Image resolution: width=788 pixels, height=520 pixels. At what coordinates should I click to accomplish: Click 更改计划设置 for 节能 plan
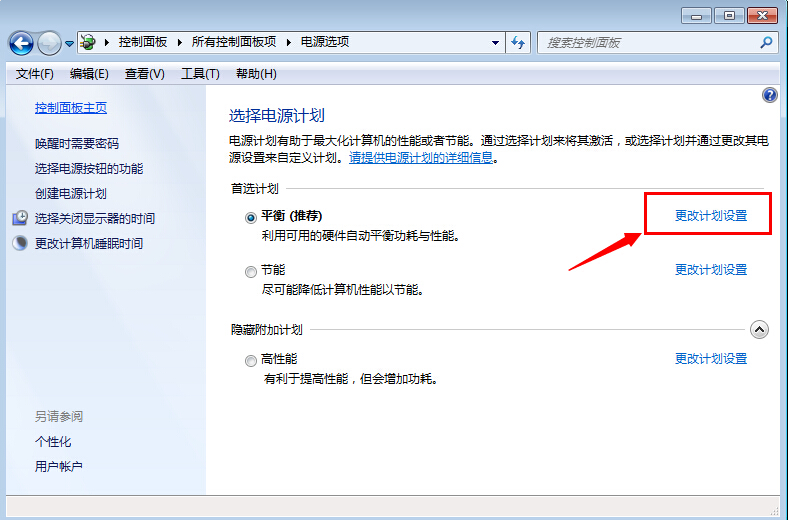coord(711,270)
